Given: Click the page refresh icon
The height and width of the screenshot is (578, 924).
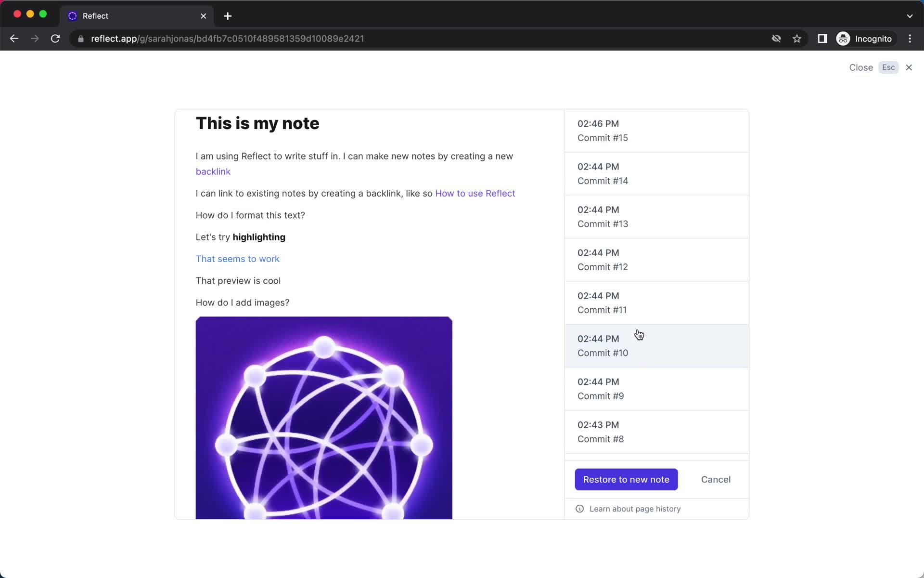Looking at the screenshot, I should pos(56,39).
